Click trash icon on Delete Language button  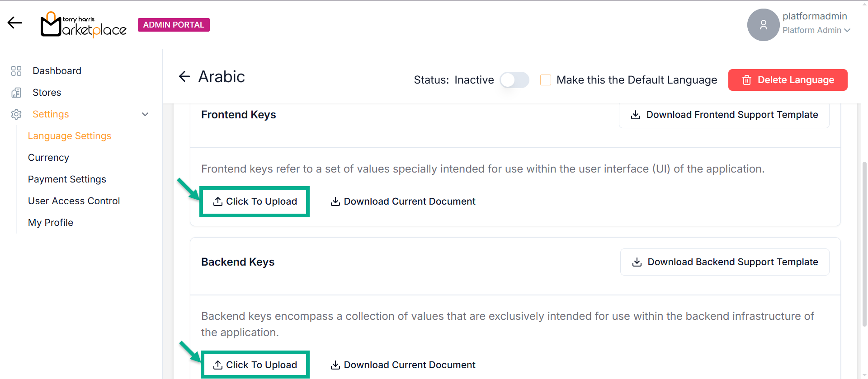pos(747,80)
